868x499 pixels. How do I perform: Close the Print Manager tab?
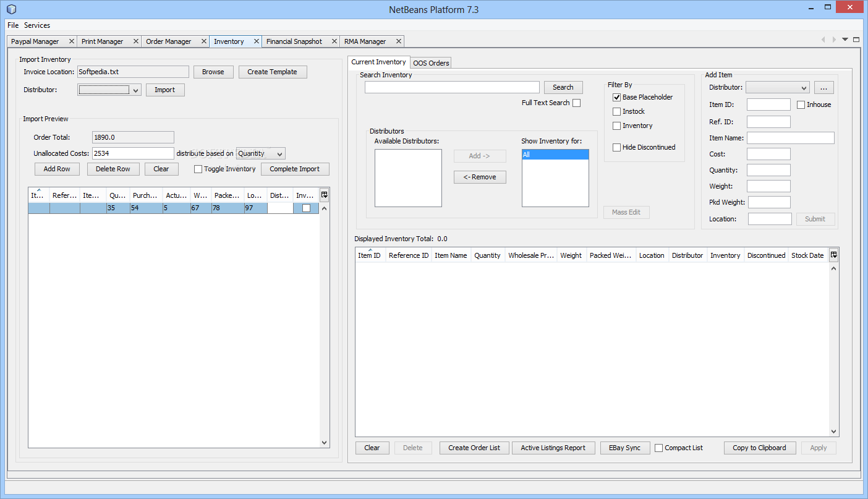(135, 41)
